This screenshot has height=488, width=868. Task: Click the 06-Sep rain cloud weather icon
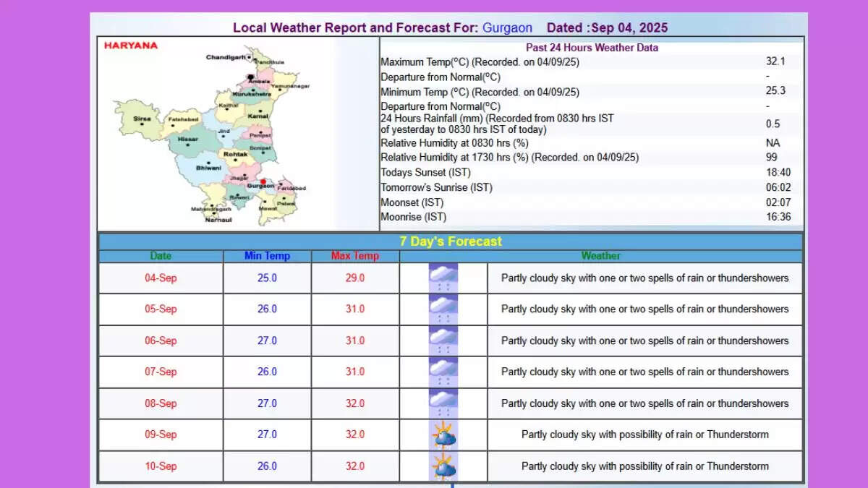443,341
